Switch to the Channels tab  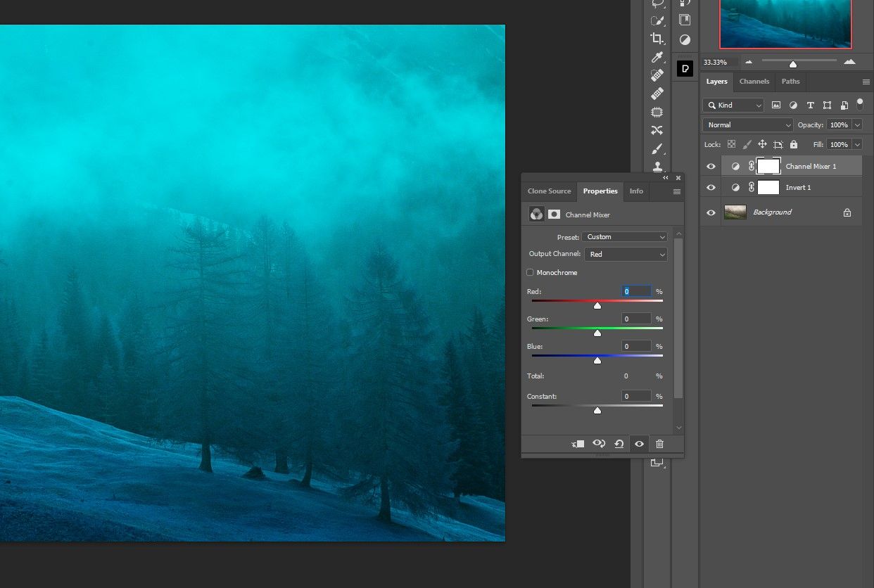(754, 82)
